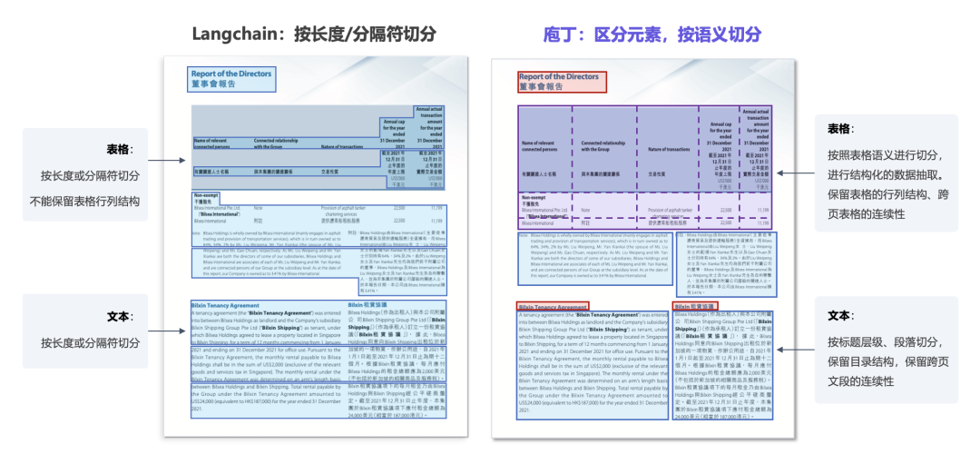
Task: Click the Langchain callout heading "文本："
Action: (121, 316)
